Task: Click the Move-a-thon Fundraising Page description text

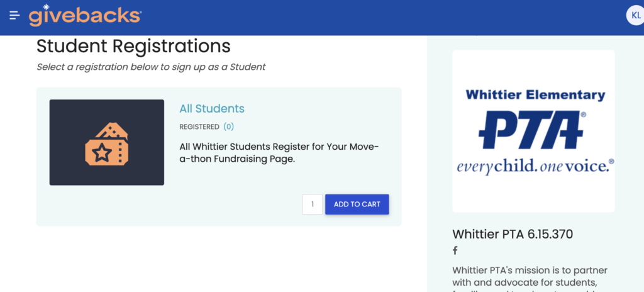Action: point(279,153)
